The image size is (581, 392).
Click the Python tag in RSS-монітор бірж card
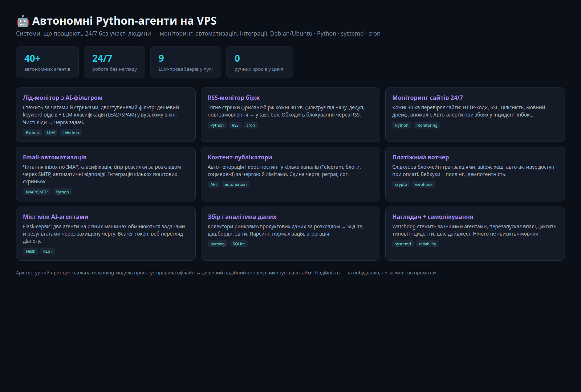click(217, 125)
